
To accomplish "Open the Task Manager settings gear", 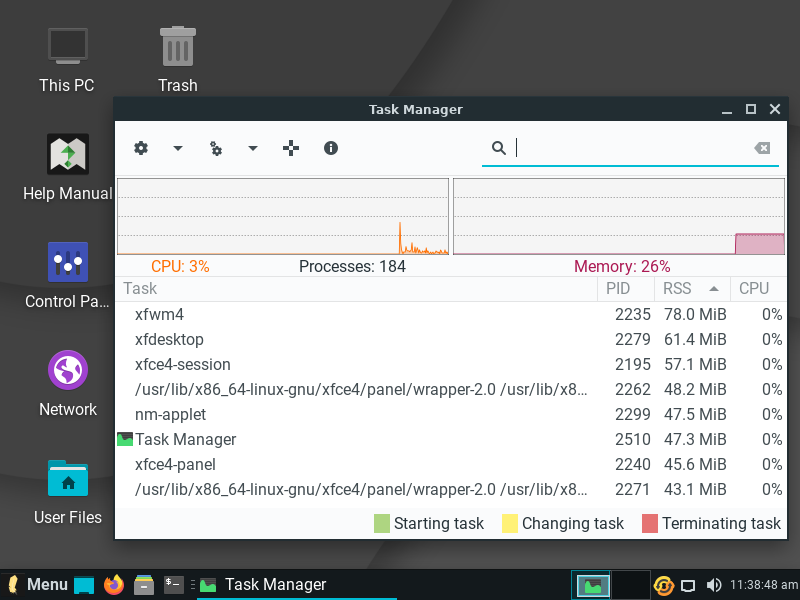I will (141, 148).
